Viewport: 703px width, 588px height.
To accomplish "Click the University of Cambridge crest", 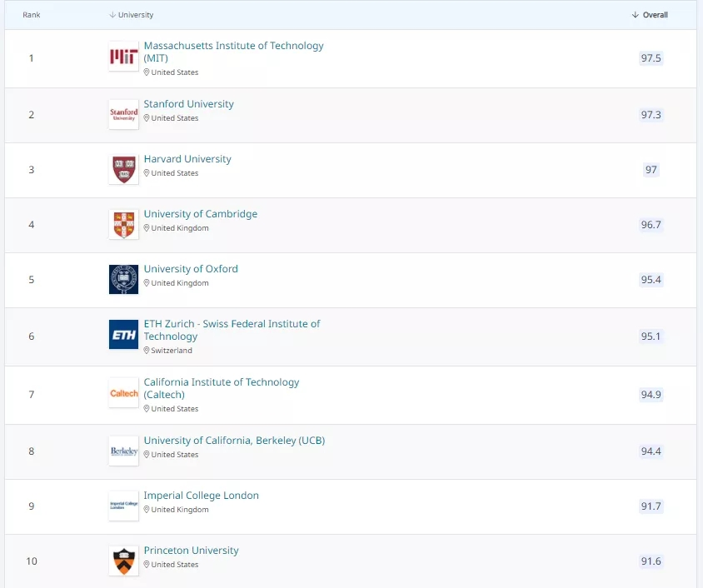I will [x=123, y=224].
